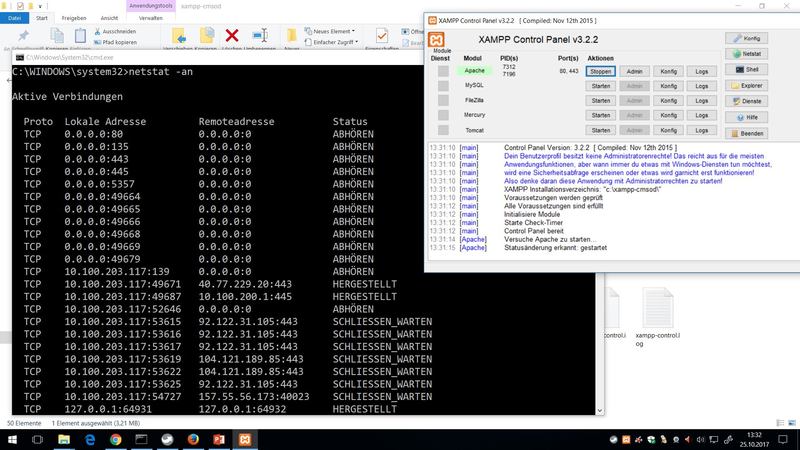Open the Datei file menu
800x450 pixels.
(14, 18)
